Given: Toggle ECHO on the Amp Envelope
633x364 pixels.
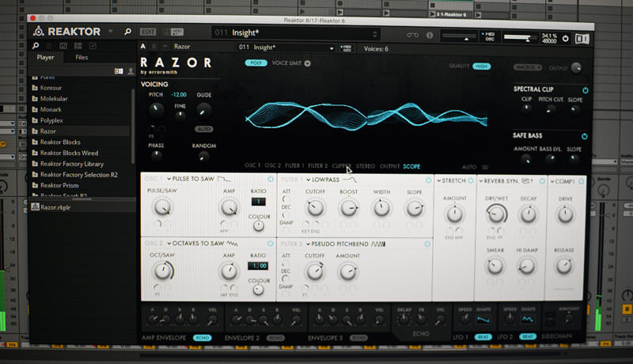Looking at the screenshot, I should point(203,338).
